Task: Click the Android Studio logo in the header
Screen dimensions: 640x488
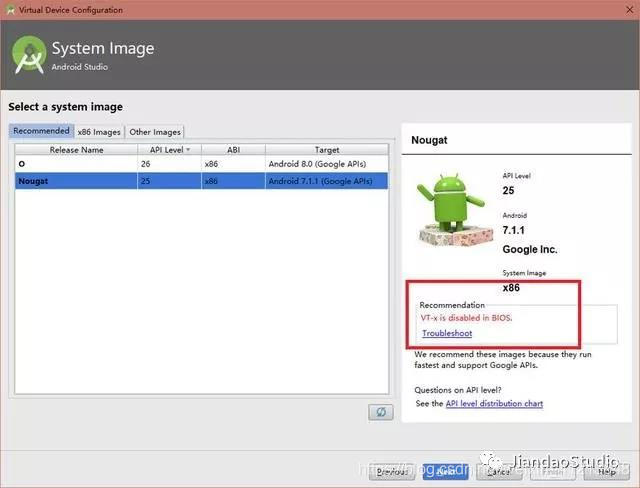Action: point(29,55)
